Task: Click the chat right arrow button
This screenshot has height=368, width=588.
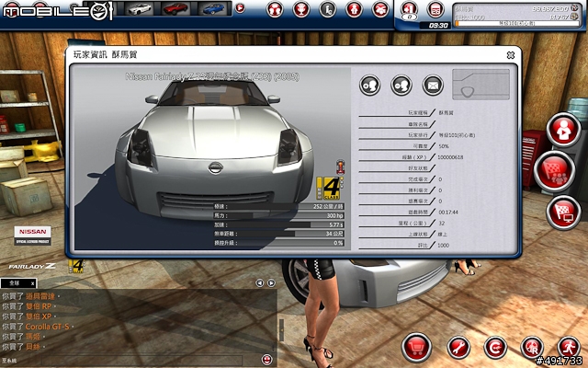Action: tap(271, 282)
